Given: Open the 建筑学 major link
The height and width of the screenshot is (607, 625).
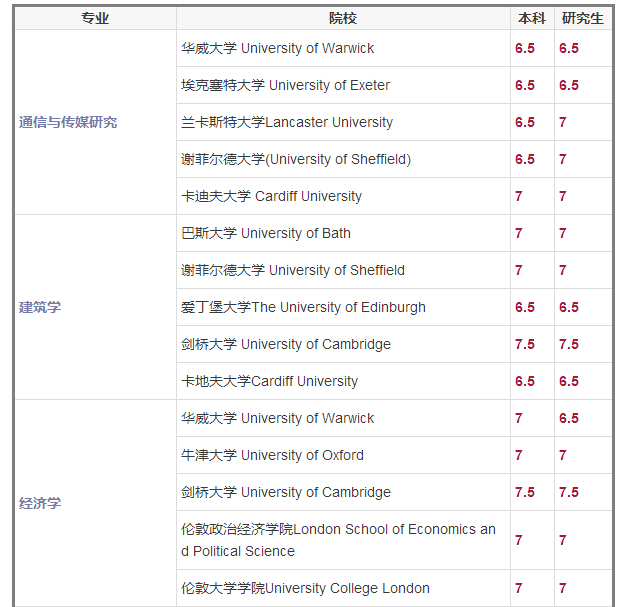Looking at the screenshot, I should pyautogui.click(x=40, y=307).
